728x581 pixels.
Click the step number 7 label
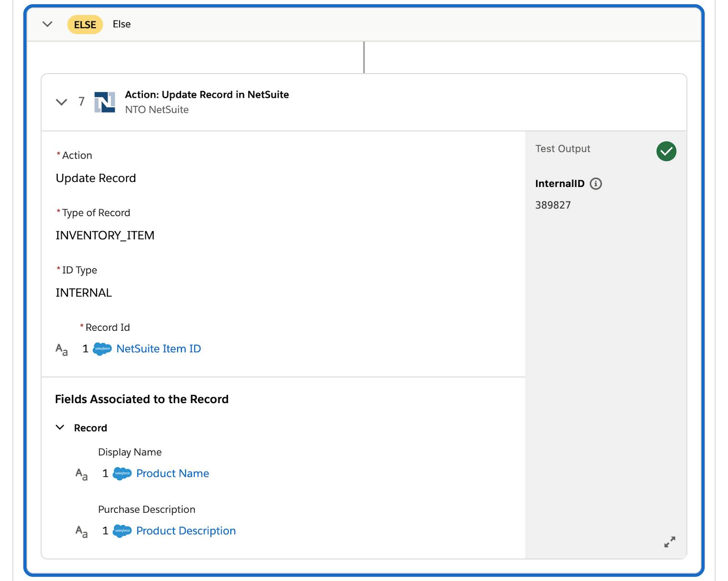pyautogui.click(x=81, y=101)
